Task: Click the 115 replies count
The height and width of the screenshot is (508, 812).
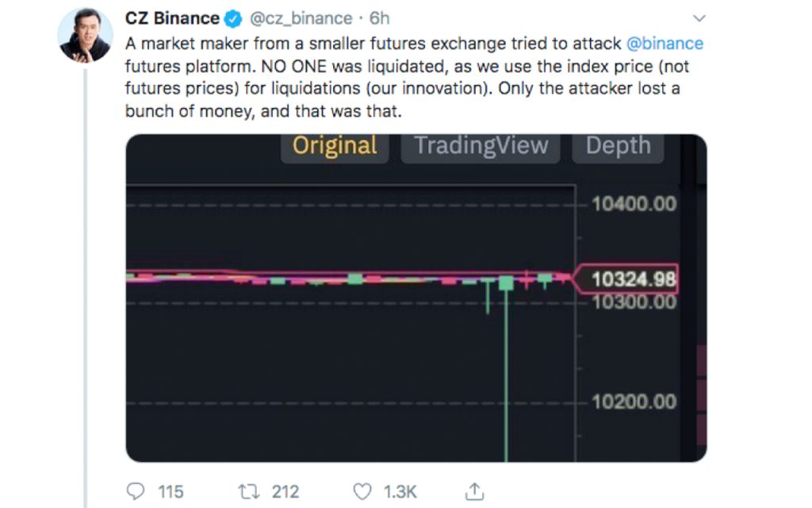Action: (x=170, y=491)
